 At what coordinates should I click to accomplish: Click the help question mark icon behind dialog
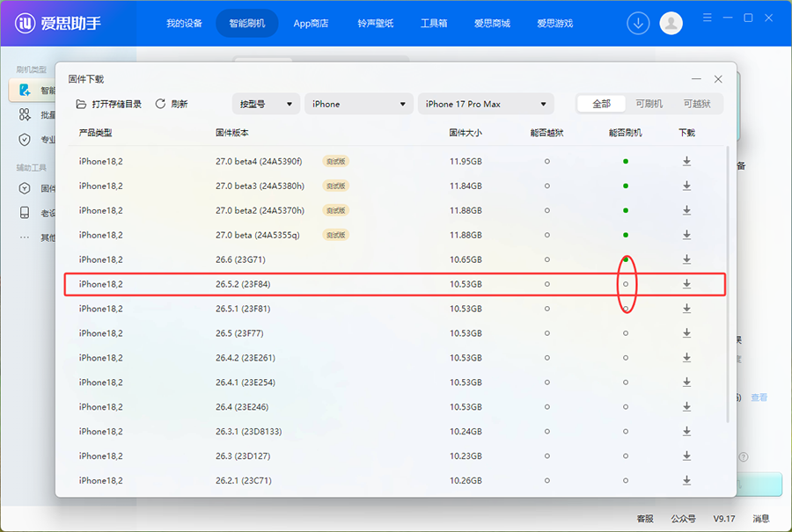743,456
